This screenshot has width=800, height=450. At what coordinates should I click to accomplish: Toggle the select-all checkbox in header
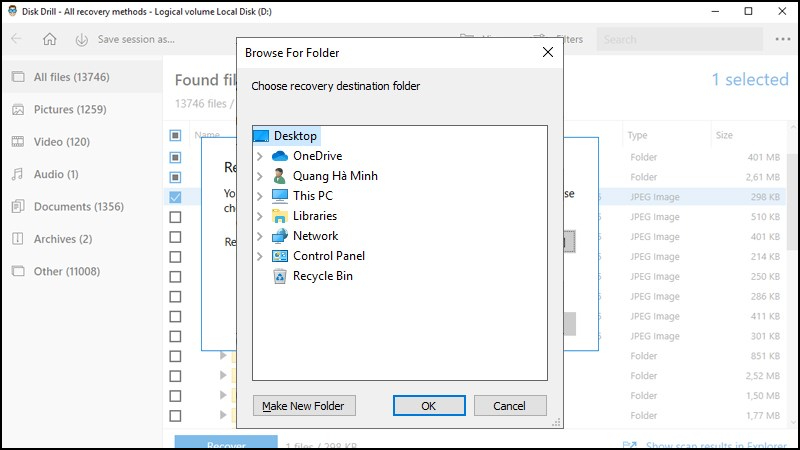coord(175,135)
